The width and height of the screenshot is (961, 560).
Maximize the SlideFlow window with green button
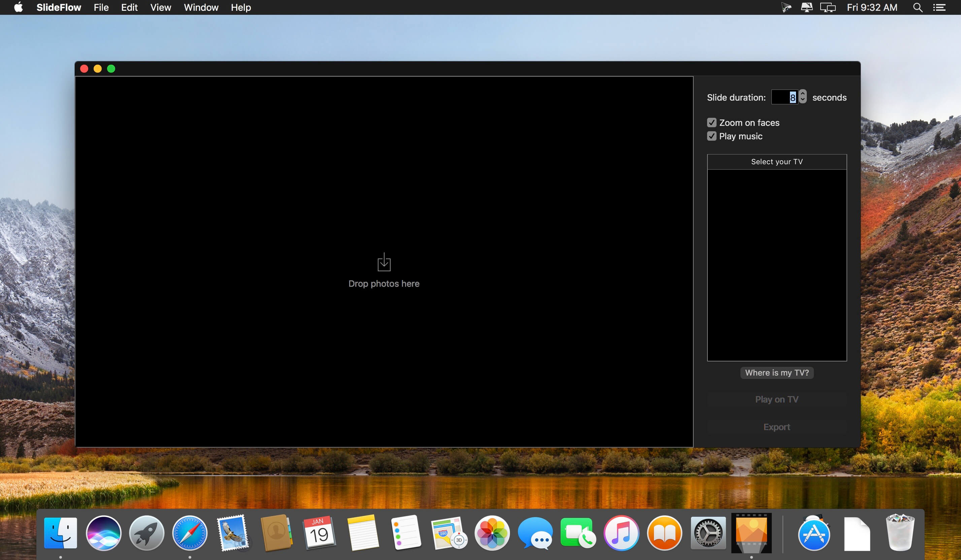[x=111, y=69]
